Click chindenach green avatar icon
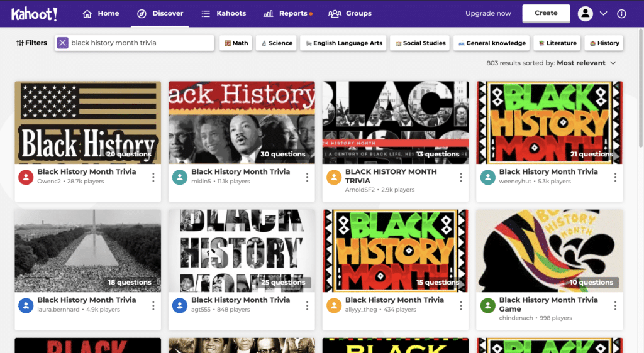The width and height of the screenshot is (644, 353). point(487,306)
